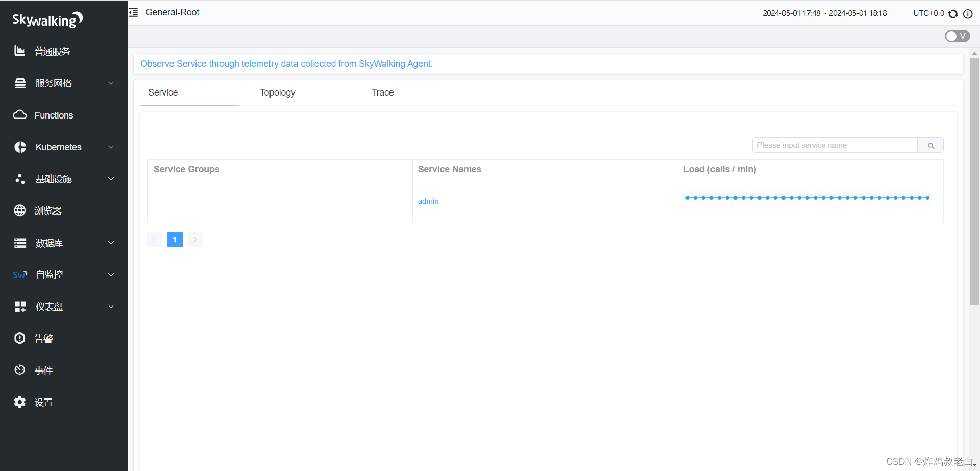Go to the previous page arrow

(154, 240)
